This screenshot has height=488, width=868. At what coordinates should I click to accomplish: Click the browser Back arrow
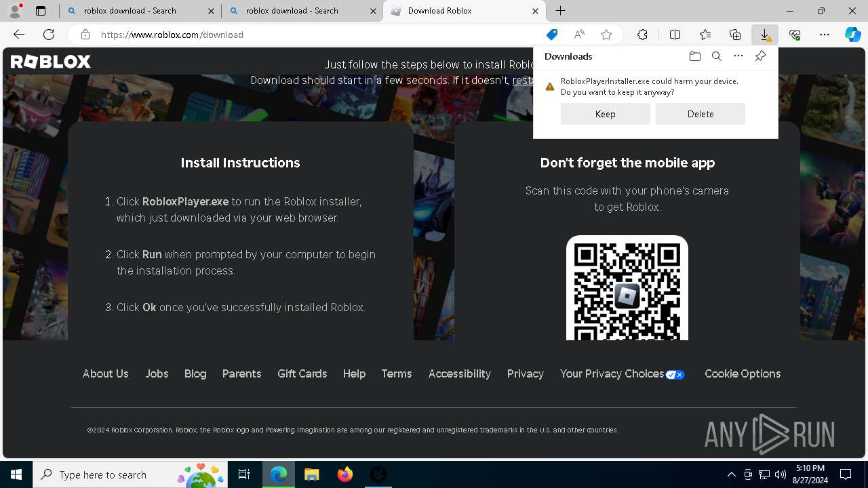pyautogui.click(x=19, y=35)
